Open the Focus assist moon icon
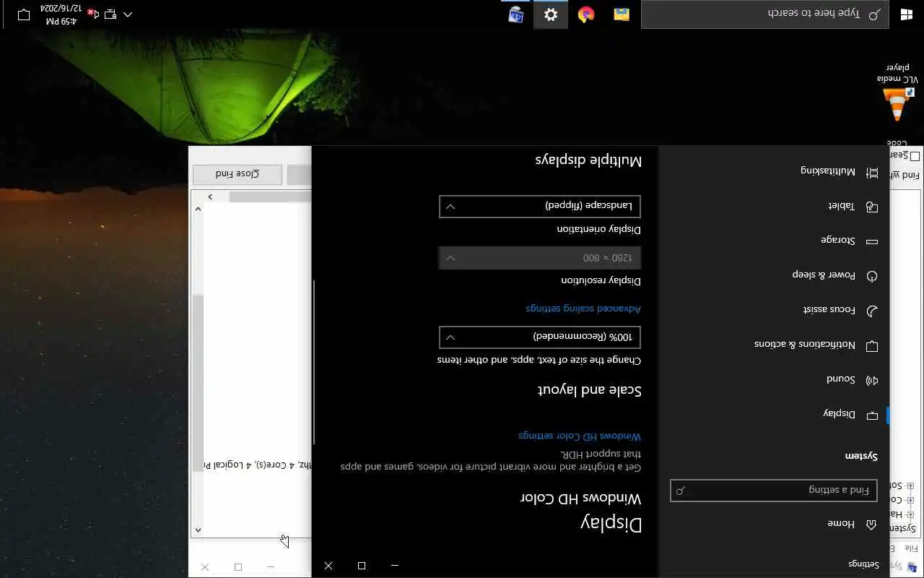 point(872,311)
